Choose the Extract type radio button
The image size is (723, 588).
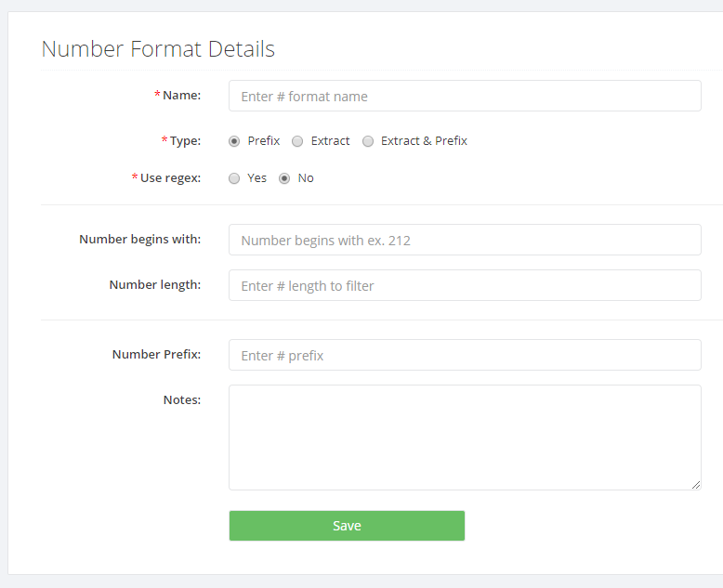click(x=297, y=141)
